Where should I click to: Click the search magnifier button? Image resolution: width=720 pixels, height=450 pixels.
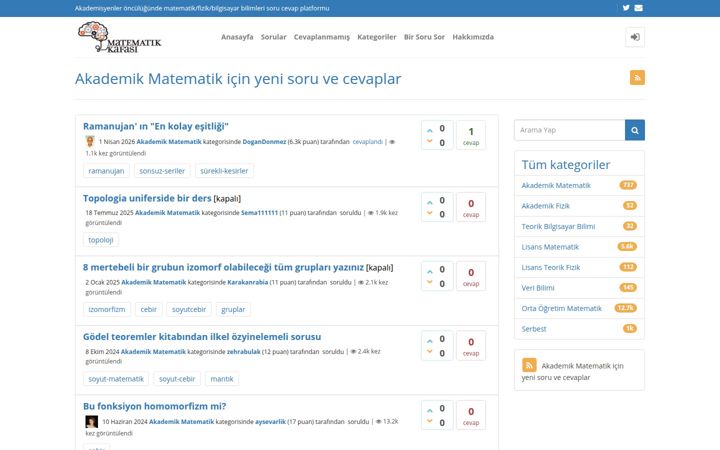tap(635, 130)
